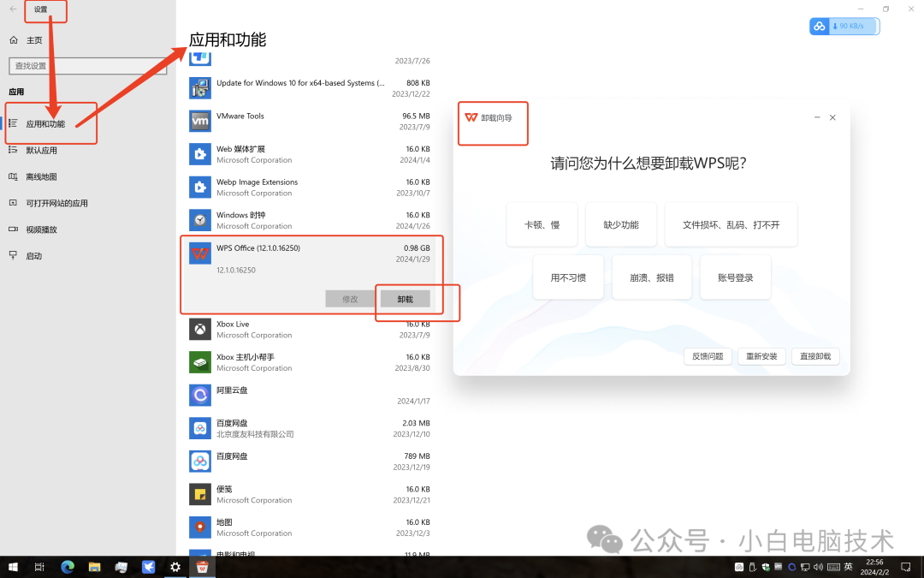
Task: Click the 英 input method indicator
Action: pyautogui.click(x=848, y=567)
